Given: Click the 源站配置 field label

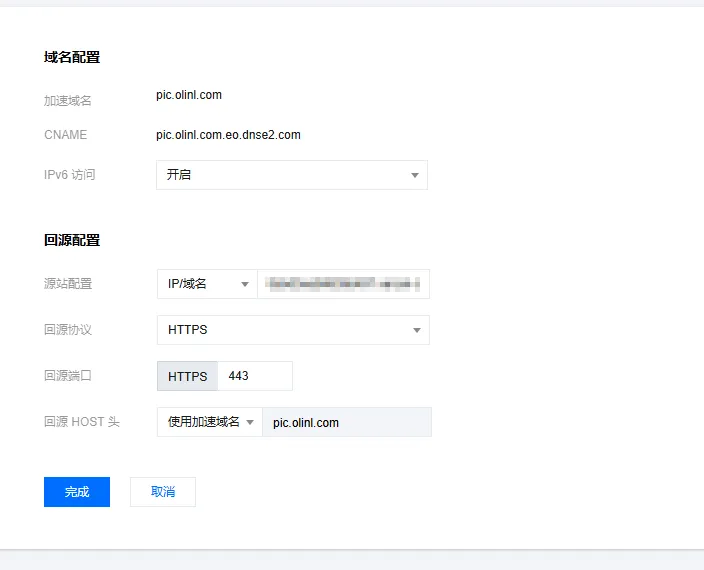Looking at the screenshot, I should click(x=68, y=284).
